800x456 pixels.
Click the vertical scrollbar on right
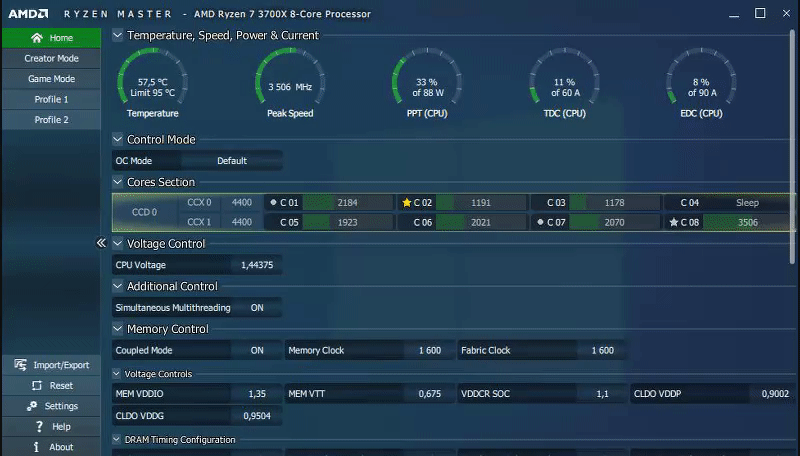[792, 147]
